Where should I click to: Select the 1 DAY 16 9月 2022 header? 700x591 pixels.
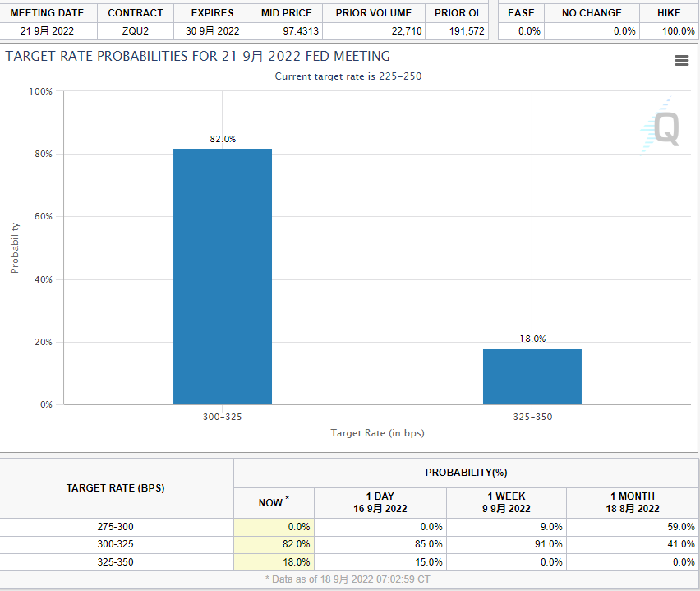pyautogui.click(x=380, y=502)
